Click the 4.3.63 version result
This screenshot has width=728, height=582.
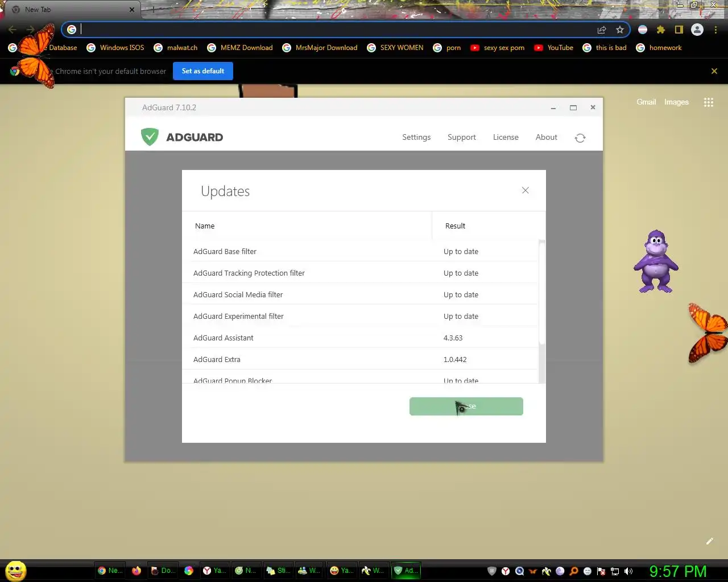(x=453, y=338)
